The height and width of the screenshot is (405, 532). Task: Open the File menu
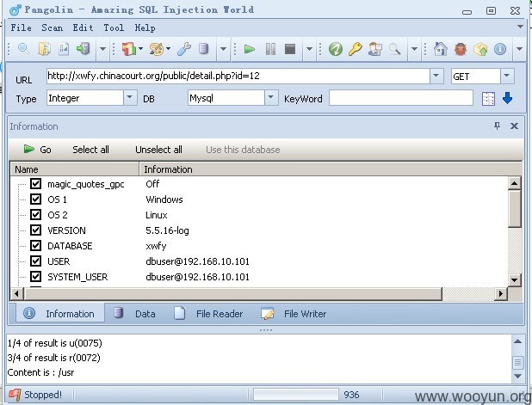21,28
